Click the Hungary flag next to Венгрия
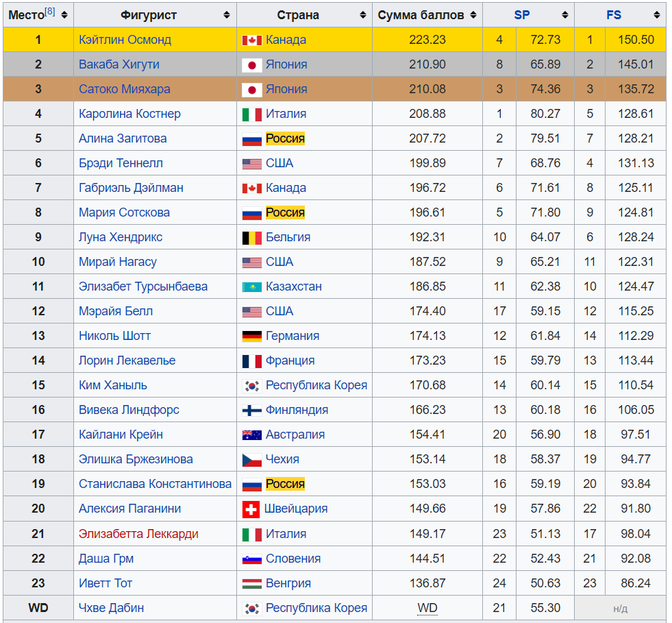This screenshot has width=672, height=623. (251, 584)
